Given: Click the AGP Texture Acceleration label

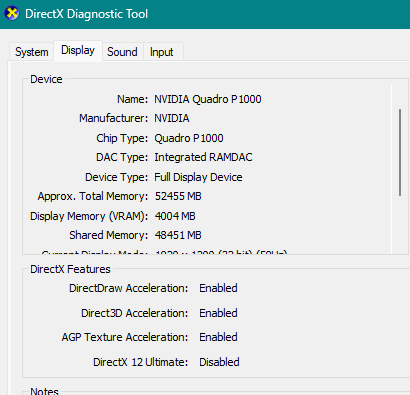Looking at the screenshot, I should click(125, 337).
